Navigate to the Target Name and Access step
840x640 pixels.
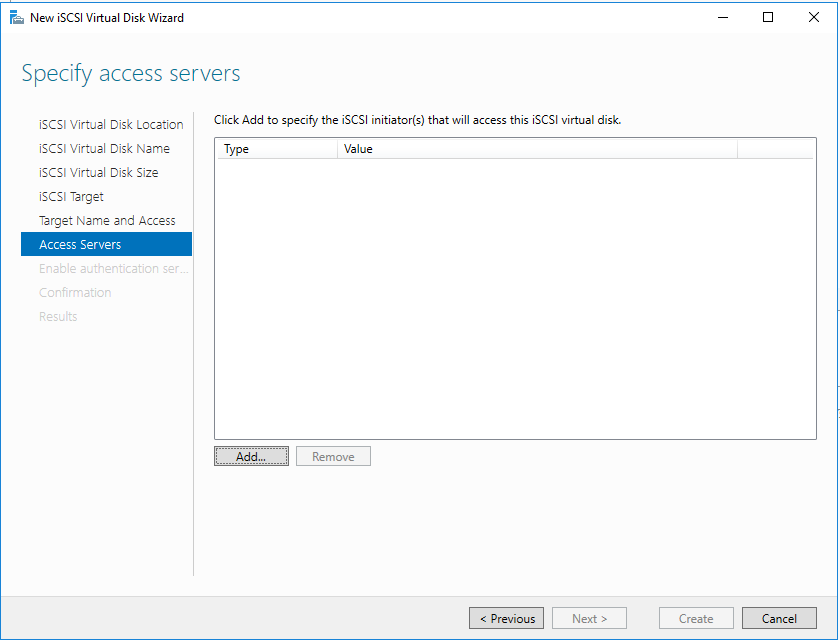coord(107,221)
